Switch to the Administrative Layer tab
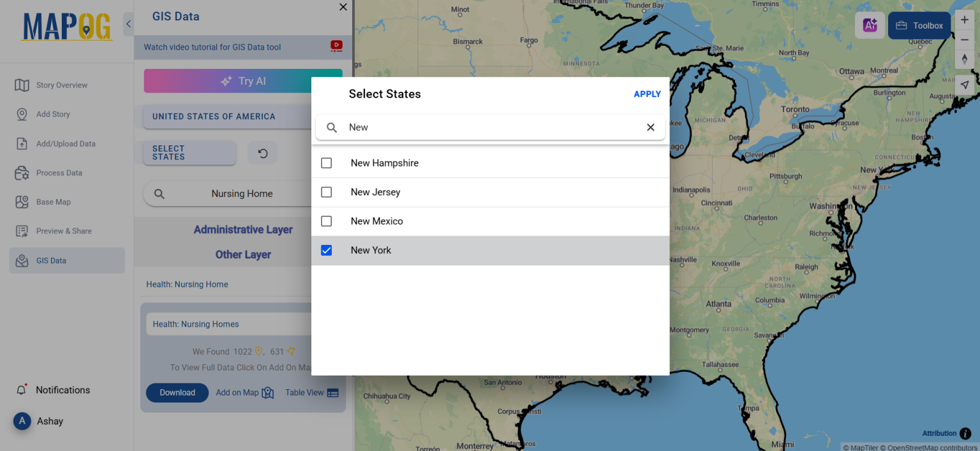Image resolution: width=980 pixels, height=451 pixels. point(243,230)
